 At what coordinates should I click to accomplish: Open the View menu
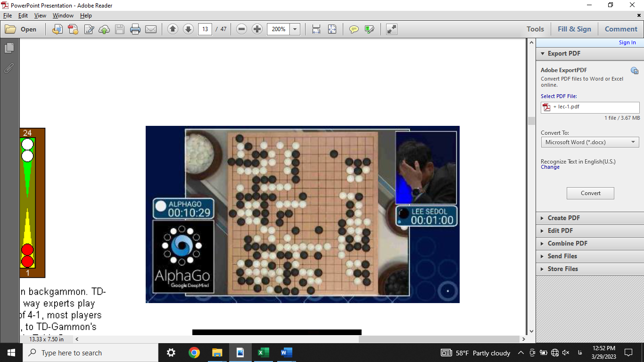click(40, 16)
